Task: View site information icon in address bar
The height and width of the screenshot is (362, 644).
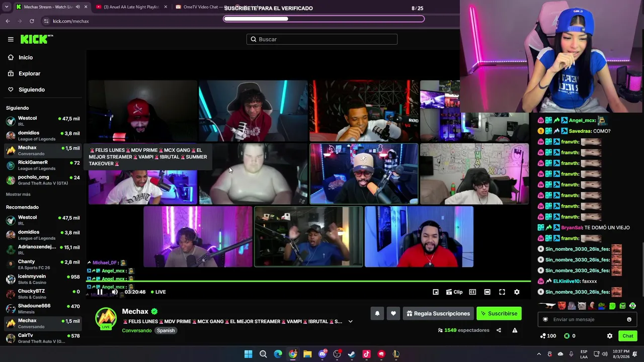Action: [x=46, y=21]
